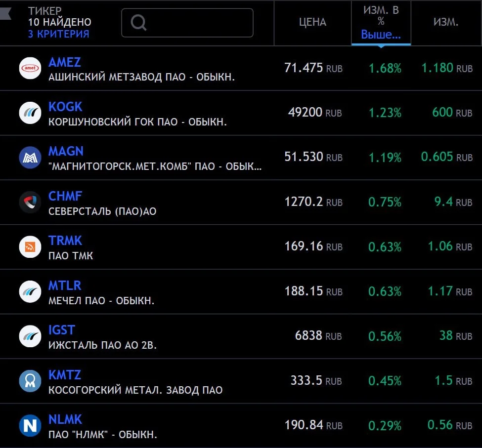The height and width of the screenshot is (448, 482).
Task: Click the price 71.475 RUB
Action: [313, 68]
